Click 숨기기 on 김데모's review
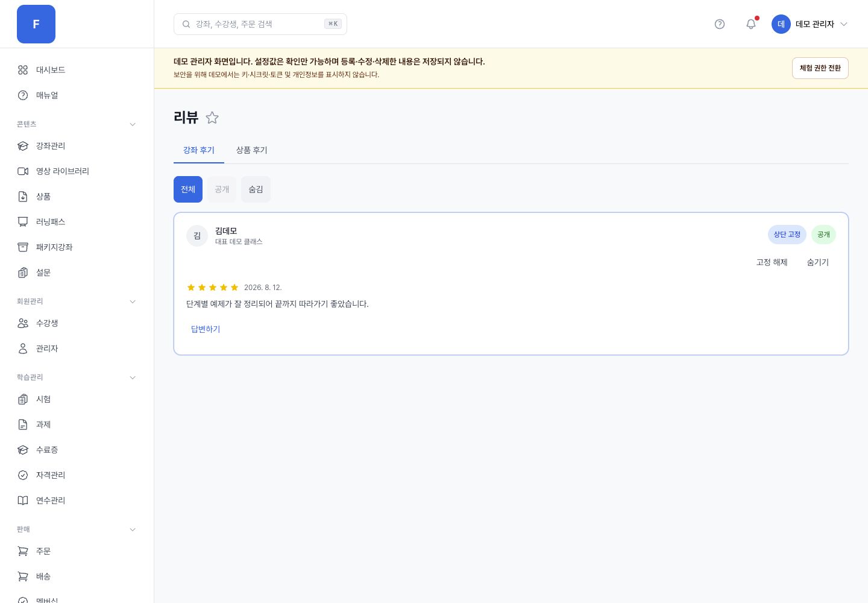This screenshot has width=868, height=603. pyautogui.click(x=818, y=262)
